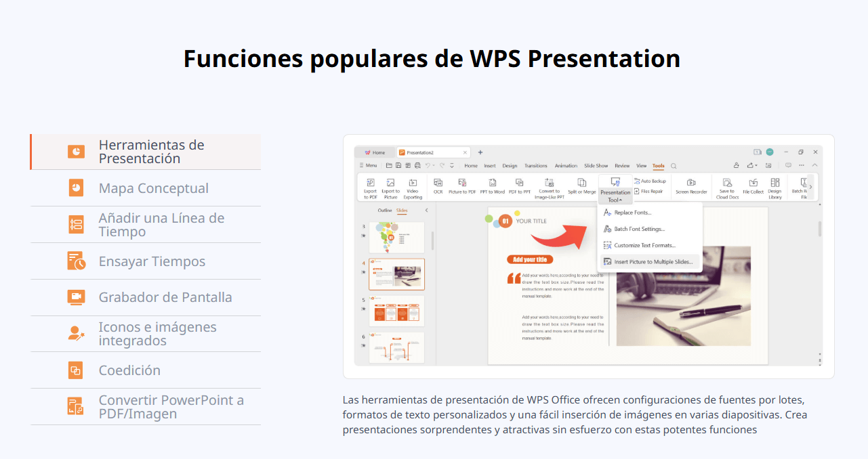Open the Slide Show ribbon tab
The height and width of the screenshot is (459, 868).
tap(596, 165)
